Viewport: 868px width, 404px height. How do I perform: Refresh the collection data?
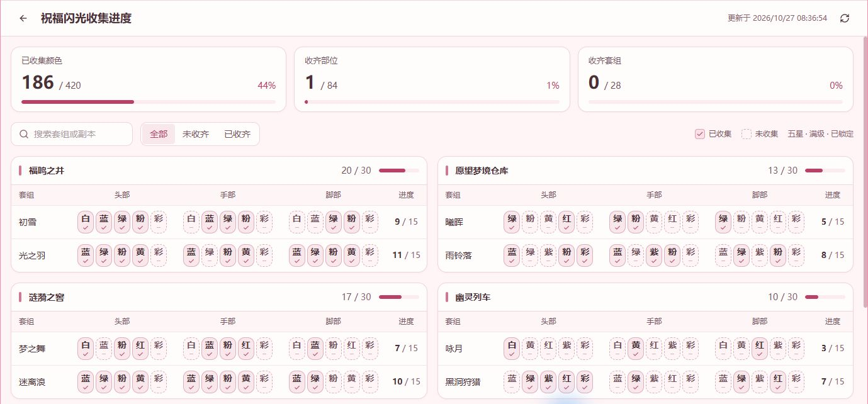(845, 18)
